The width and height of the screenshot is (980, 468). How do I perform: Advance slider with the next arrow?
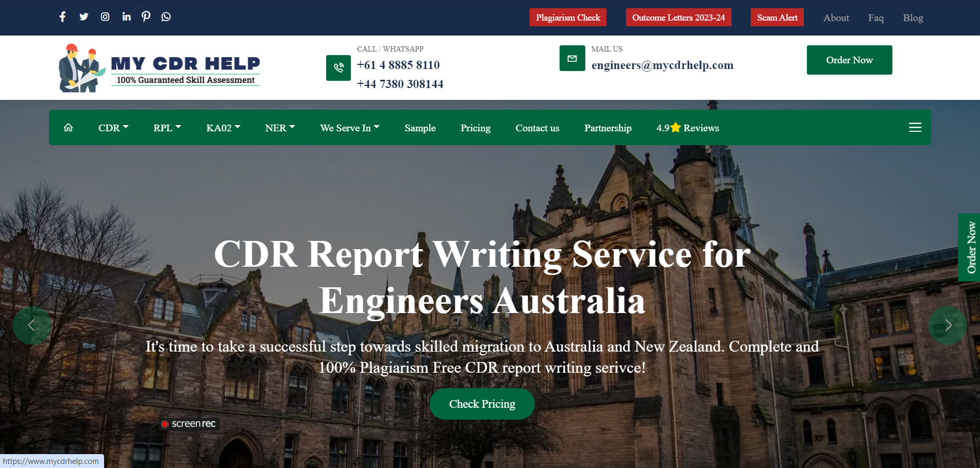(x=947, y=325)
